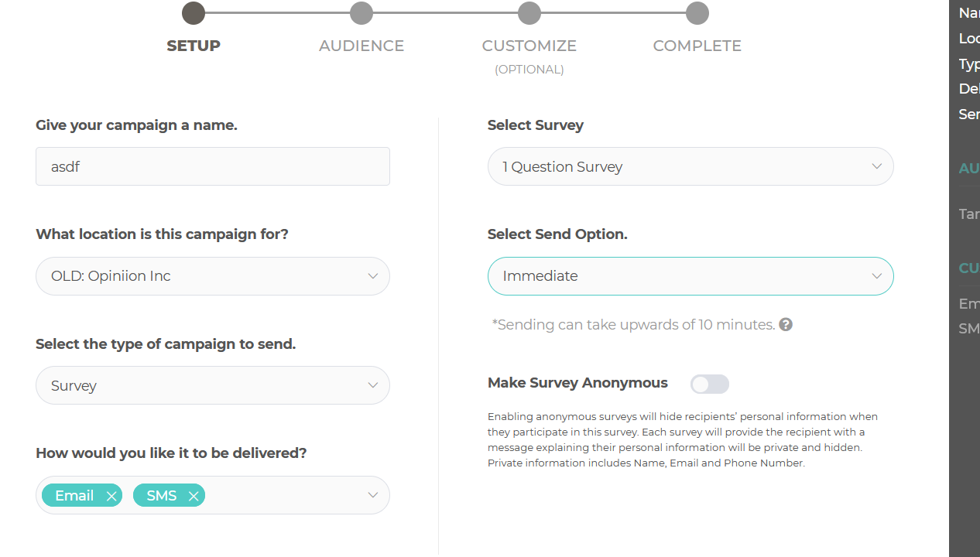Image resolution: width=980 pixels, height=557 pixels.
Task: Remove the Email delivery tag
Action: click(x=111, y=497)
